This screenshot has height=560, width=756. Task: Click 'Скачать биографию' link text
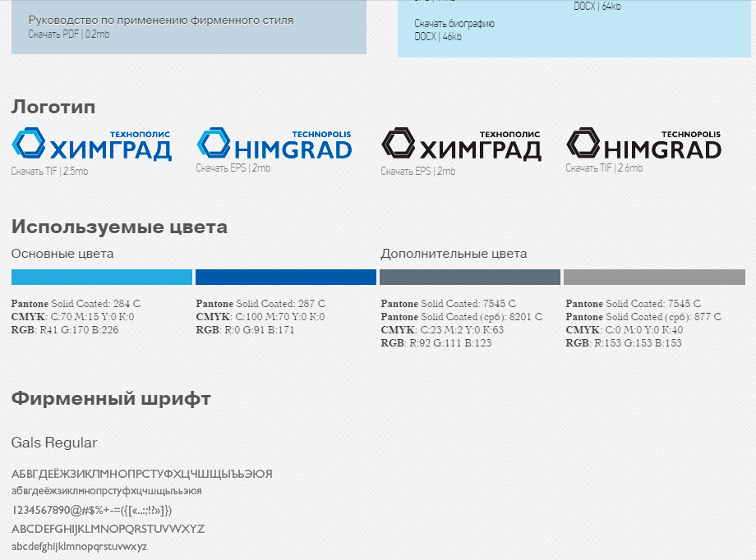click(454, 24)
